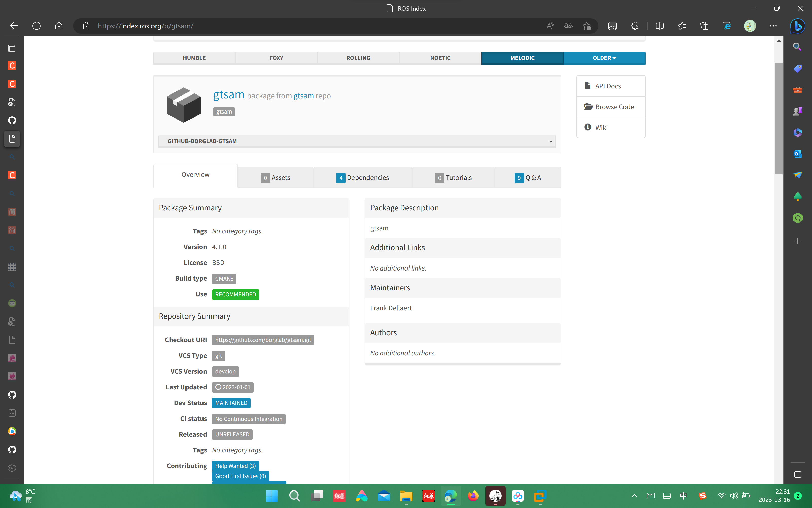The image size is (812, 508).
Task: Reload the page with the refresh icon
Action: (37, 26)
